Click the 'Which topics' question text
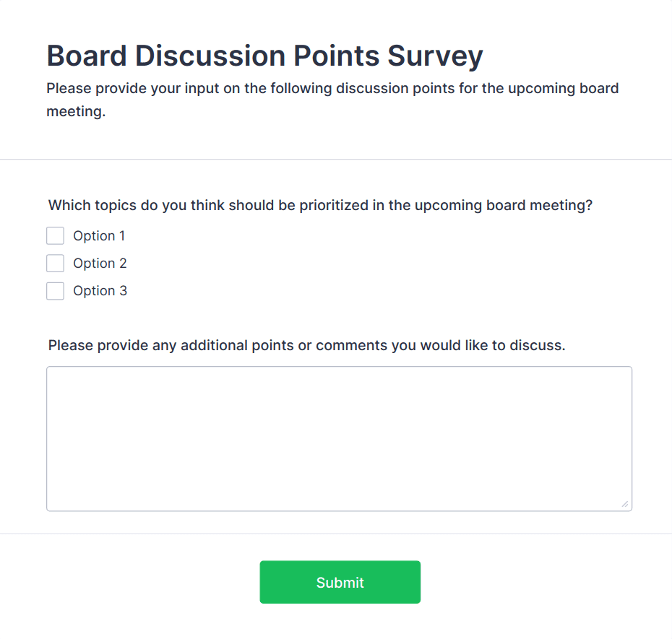This screenshot has height=639, width=672. [320, 205]
